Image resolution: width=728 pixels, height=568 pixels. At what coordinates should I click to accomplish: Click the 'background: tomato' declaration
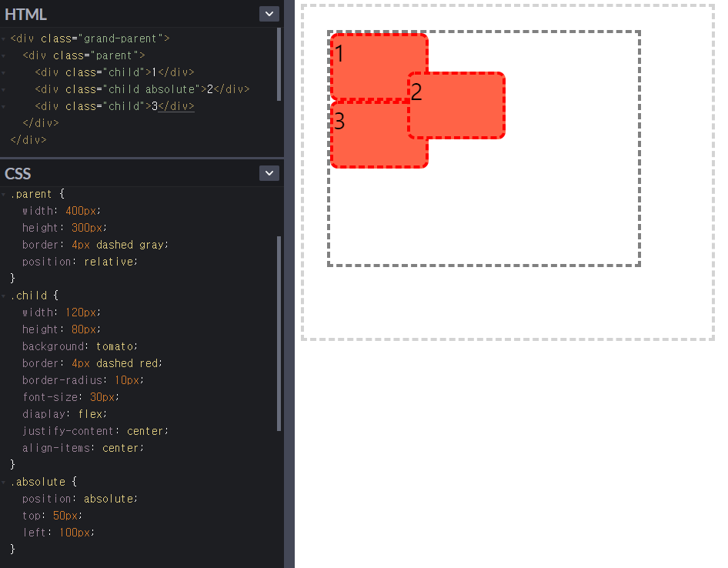80,346
